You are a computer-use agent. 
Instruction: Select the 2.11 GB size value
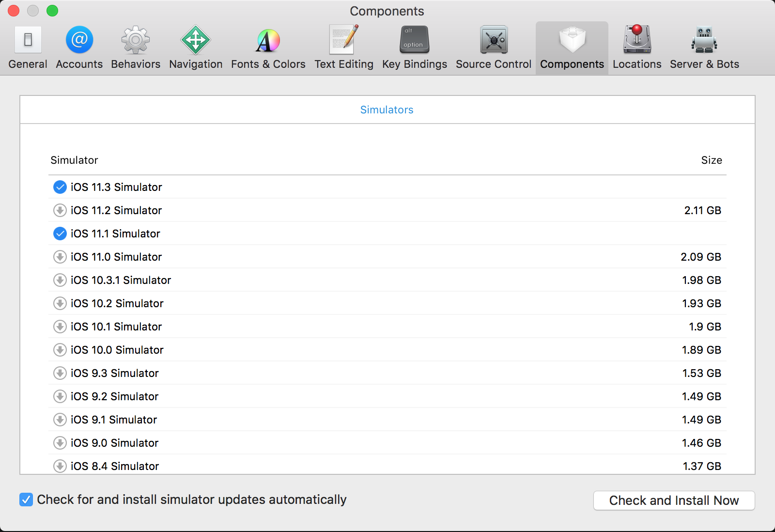[x=702, y=210]
